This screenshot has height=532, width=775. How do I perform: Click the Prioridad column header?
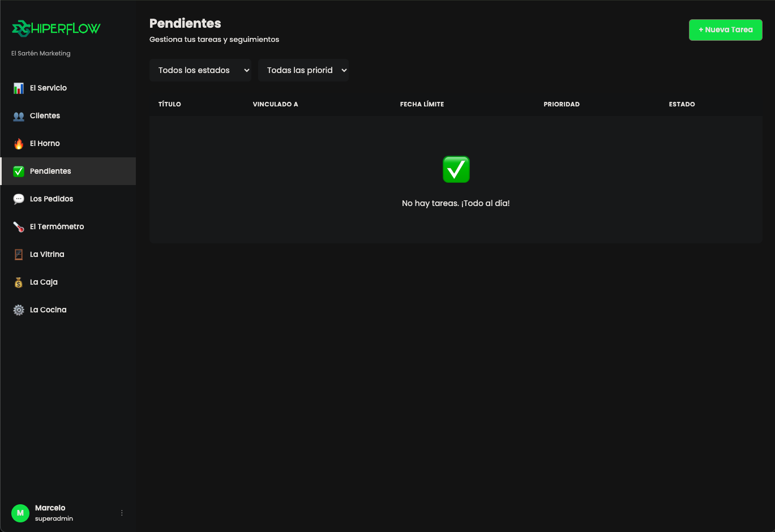click(x=562, y=104)
